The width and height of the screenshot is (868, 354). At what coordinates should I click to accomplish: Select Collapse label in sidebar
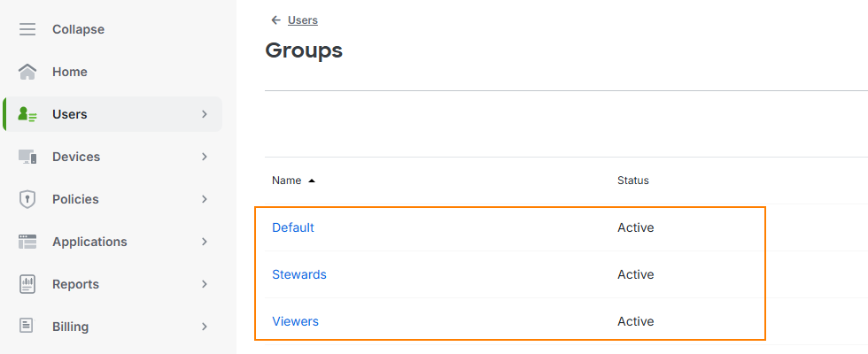tap(78, 29)
